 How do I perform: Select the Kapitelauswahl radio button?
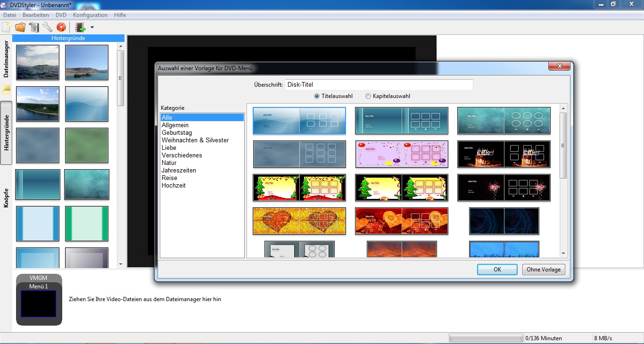click(368, 96)
